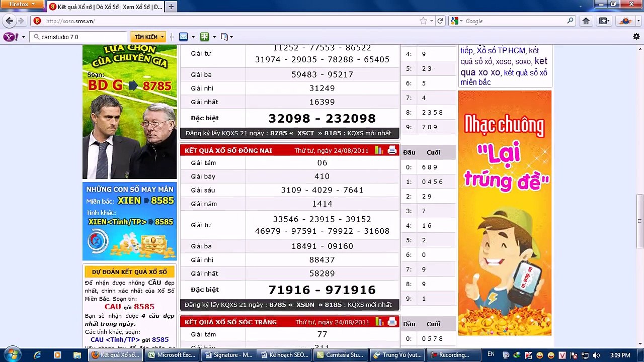Viewport: 644px width, 362px height.
Task: Bookmark this page with the star icon
Action: coord(424,21)
